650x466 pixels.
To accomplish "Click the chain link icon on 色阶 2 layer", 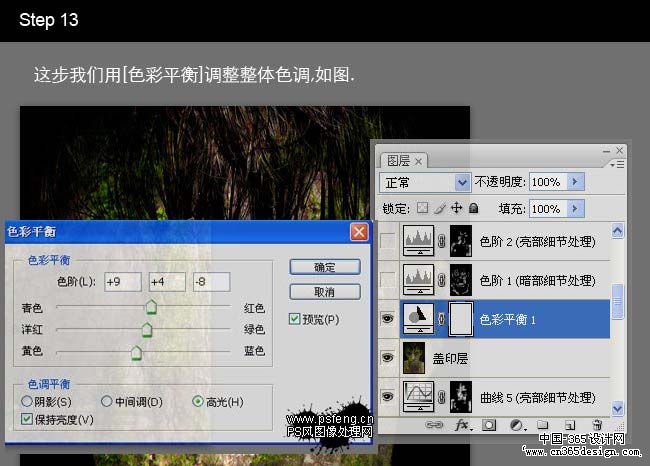I will (x=442, y=241).
